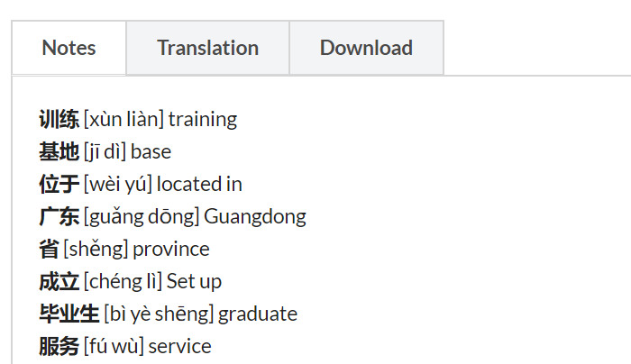
Task: Click the definition "located in"
Action: point(199,184)
